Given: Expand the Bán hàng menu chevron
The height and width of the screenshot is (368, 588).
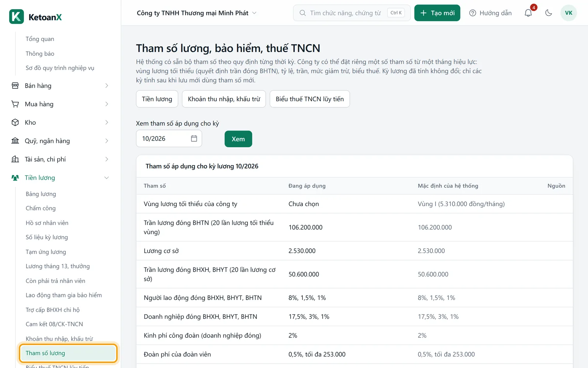Looking at the screenshot, I should pyautogui.click(x=107, y=86).
